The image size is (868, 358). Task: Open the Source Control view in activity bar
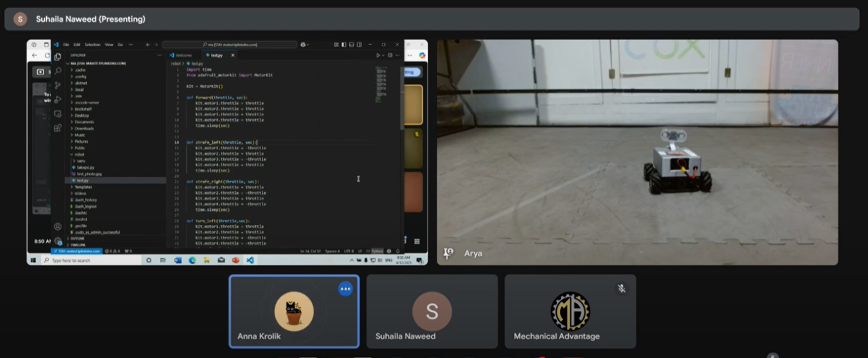pos(58,85)
